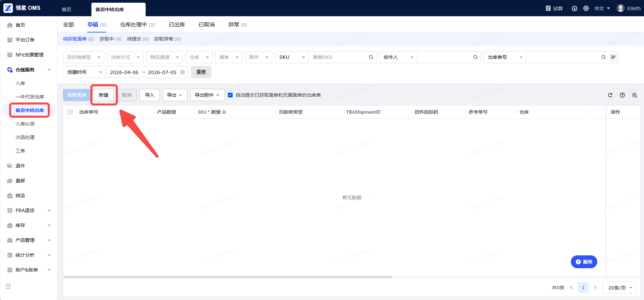Click the 退件 sidebar icon
The image size is (644, 300).
pyautogui.click(x=10, y=166)
